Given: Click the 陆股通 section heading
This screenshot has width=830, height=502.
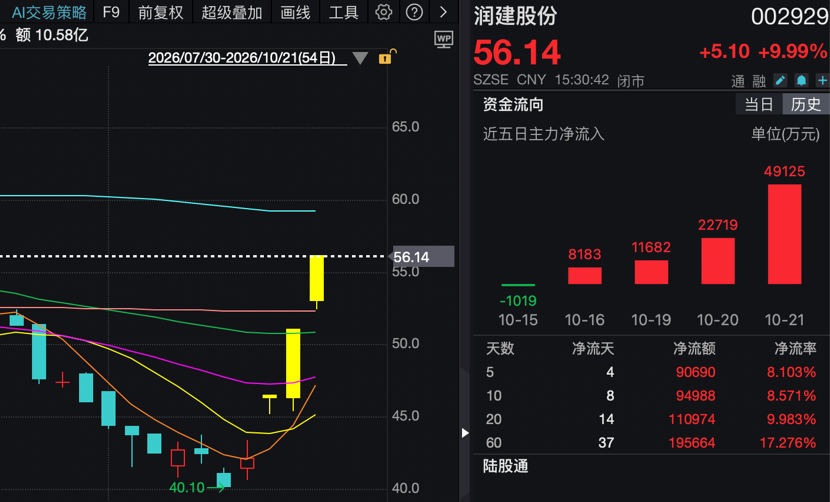Looking at the screenshot, I should 506,467.
